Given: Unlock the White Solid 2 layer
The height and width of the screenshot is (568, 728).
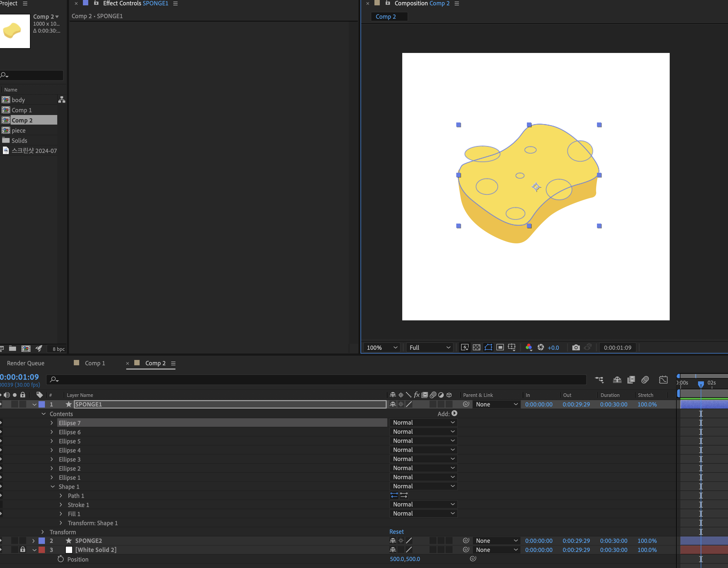Looking at the screenshot, I should pyautogui.click(x=23, y=549).
